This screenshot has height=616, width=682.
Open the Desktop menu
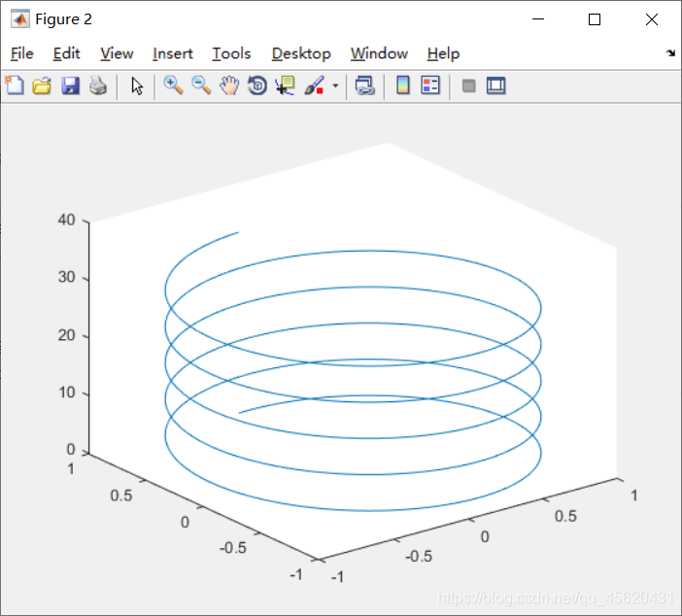pos(301,53)
